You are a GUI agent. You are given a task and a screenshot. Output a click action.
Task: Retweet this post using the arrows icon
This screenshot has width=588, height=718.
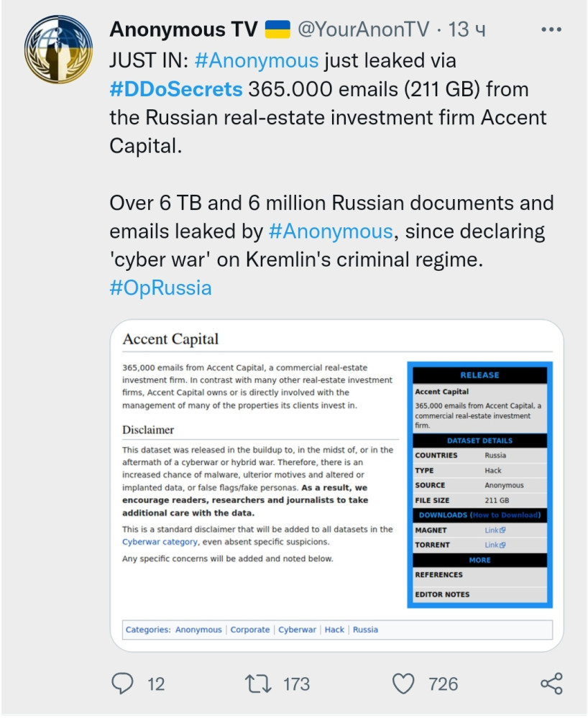click(x=257, y=684)
